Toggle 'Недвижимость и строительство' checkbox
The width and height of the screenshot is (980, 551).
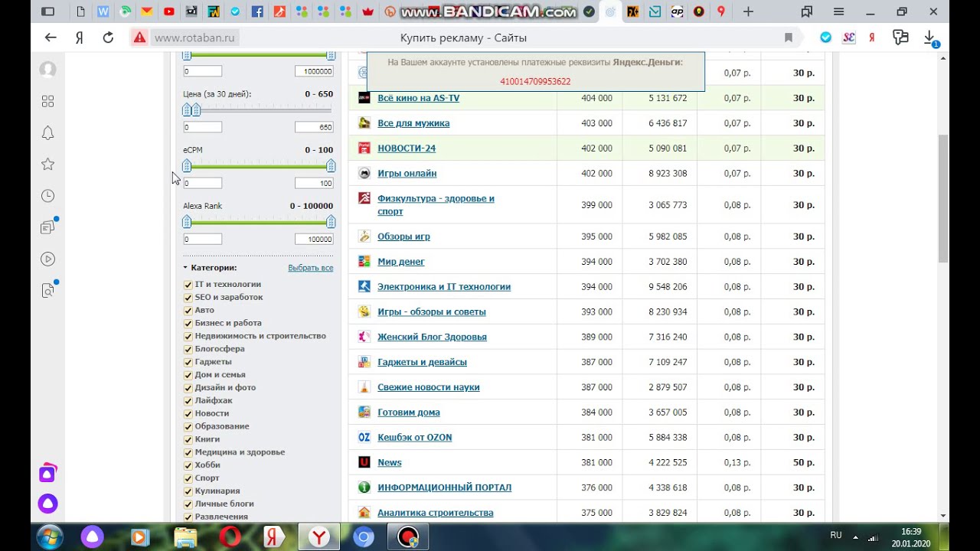tap(188, 336)
